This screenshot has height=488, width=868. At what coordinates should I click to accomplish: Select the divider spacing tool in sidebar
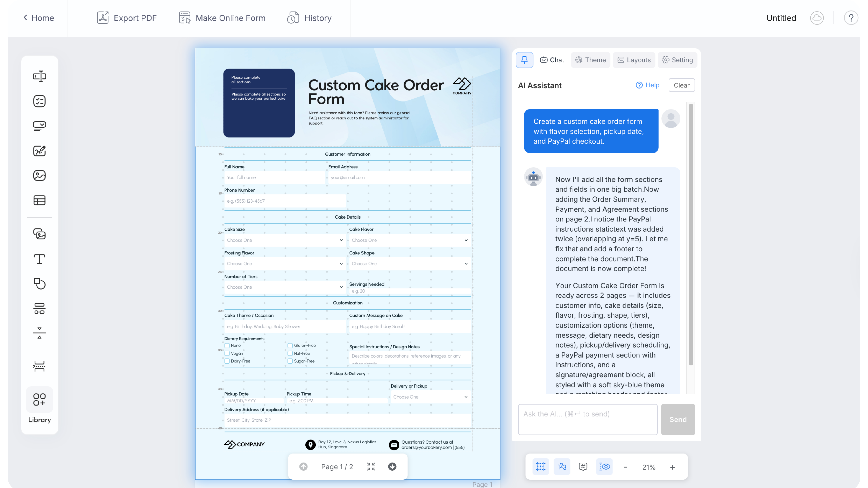click(x=39, y=333)
